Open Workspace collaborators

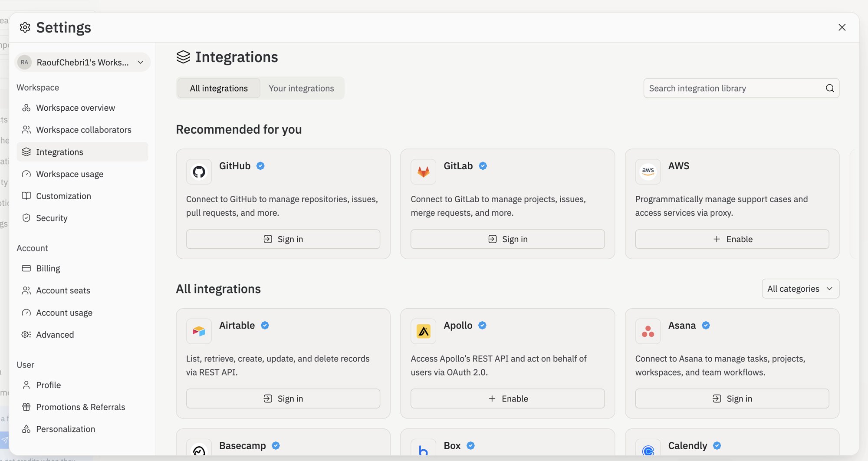[82, 130]
